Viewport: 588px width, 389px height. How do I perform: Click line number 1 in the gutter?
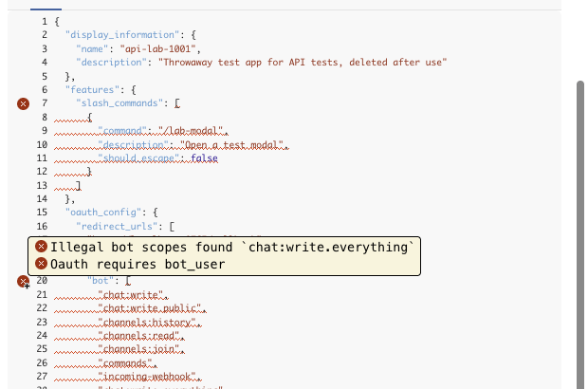(45, 22)
